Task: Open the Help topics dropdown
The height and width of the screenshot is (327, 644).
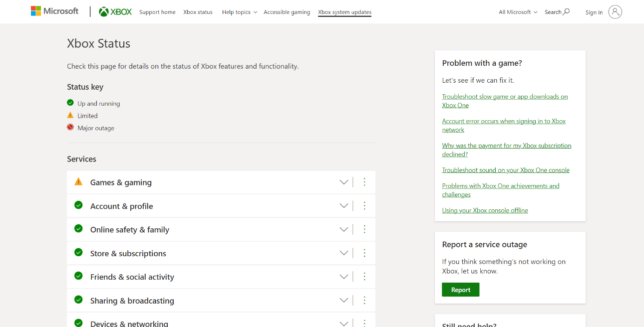Action: tap(240, 12)
